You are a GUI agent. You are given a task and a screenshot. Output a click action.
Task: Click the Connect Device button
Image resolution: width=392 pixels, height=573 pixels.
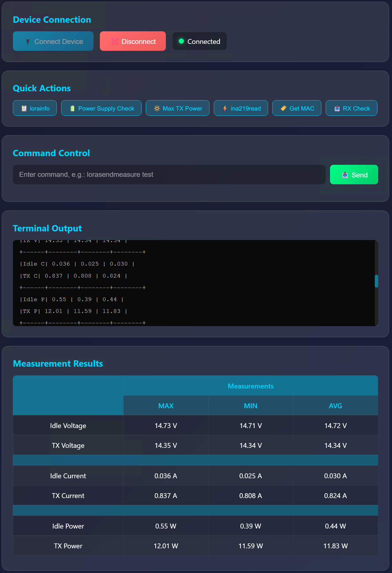point(53,41)
